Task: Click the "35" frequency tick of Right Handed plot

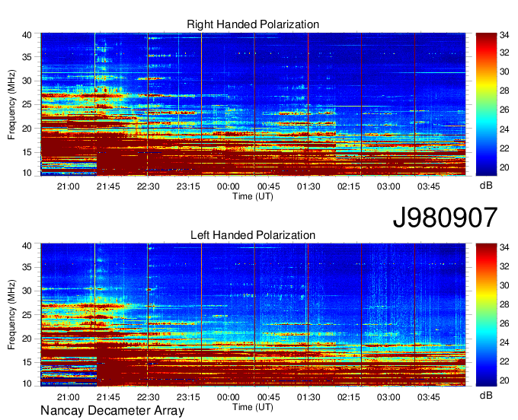Action: click(x=27, y=57)
